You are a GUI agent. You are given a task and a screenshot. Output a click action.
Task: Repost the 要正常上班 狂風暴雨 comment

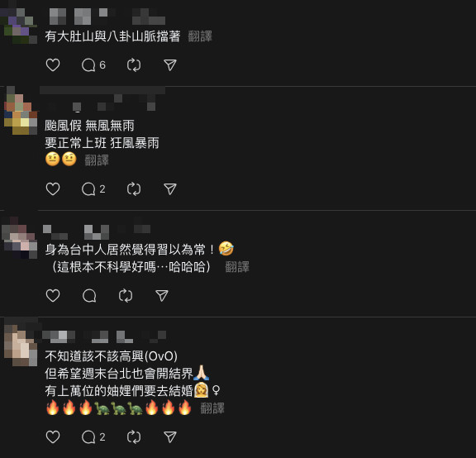pyautogui.click(x=134, y=189)
